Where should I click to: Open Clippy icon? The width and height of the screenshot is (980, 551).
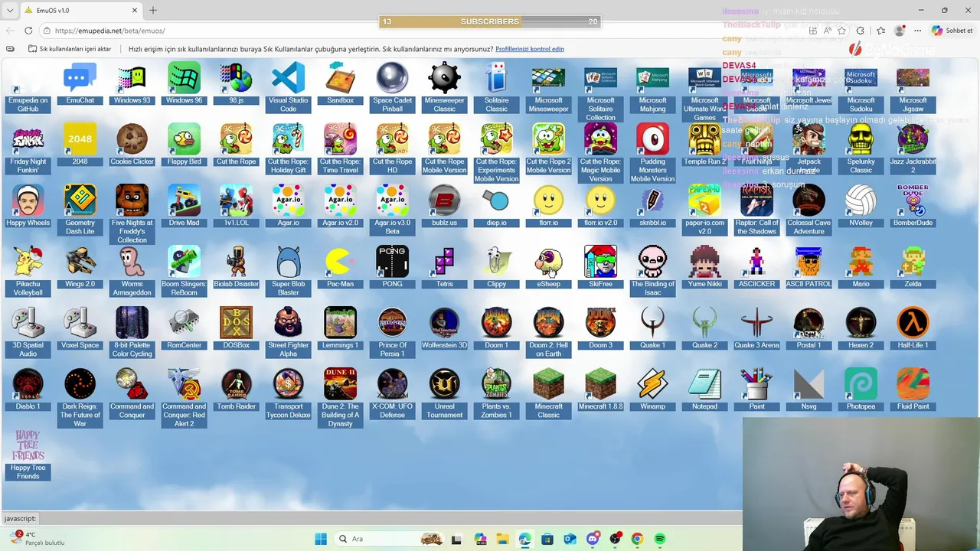point(496,268)
